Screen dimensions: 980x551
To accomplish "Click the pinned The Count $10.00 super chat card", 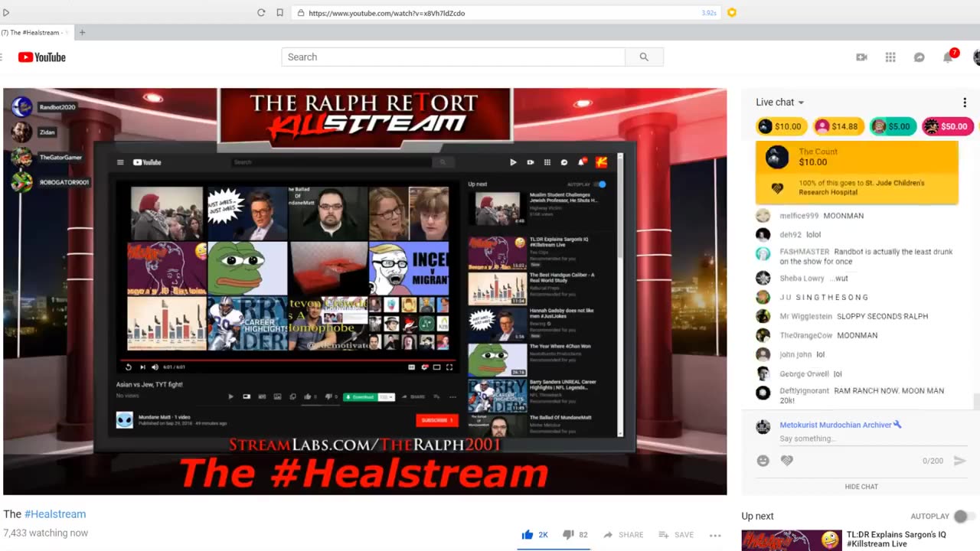I will (x=857, y=173).
